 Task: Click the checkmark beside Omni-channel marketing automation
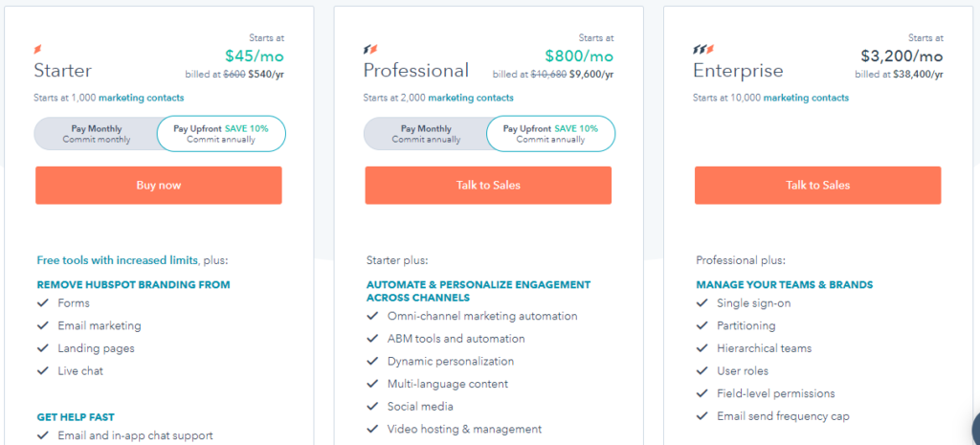(x=372, y=316)
